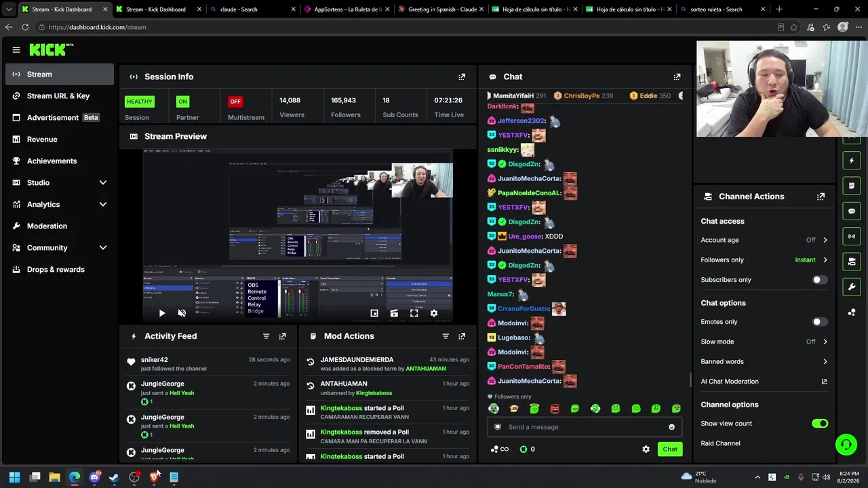The width and height of the screenshot is (868, 488).
Task: Open a new browser tab
Action: [779, 9]
